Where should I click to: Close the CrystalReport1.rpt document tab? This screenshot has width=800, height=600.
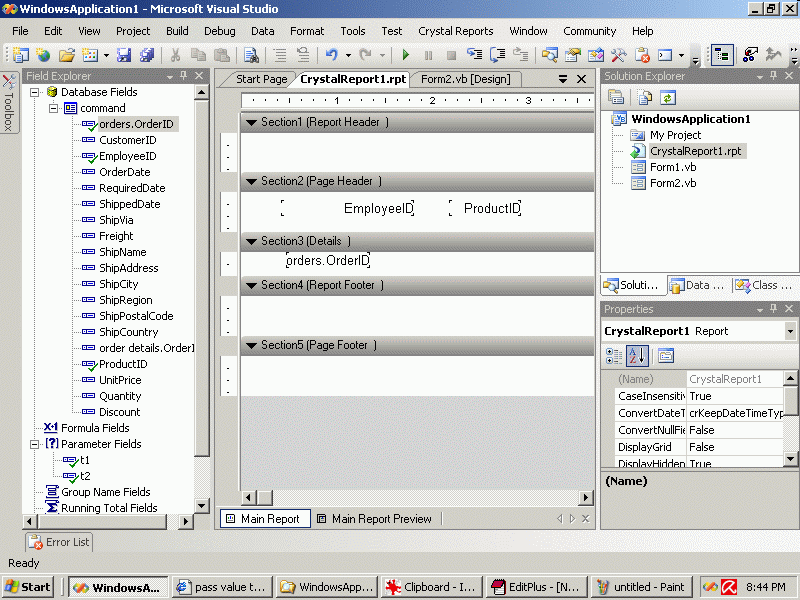tap(581, 79)
